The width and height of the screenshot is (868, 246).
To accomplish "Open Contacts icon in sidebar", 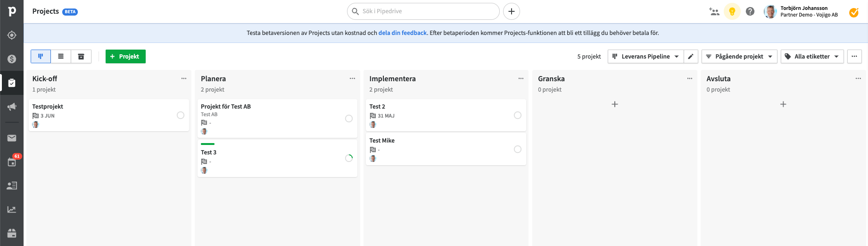I will (12, 186).
